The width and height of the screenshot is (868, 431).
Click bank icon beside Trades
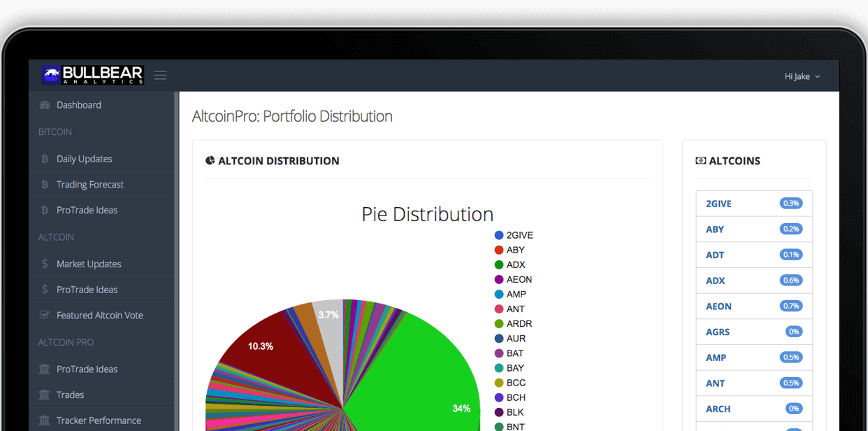point(45,395)
